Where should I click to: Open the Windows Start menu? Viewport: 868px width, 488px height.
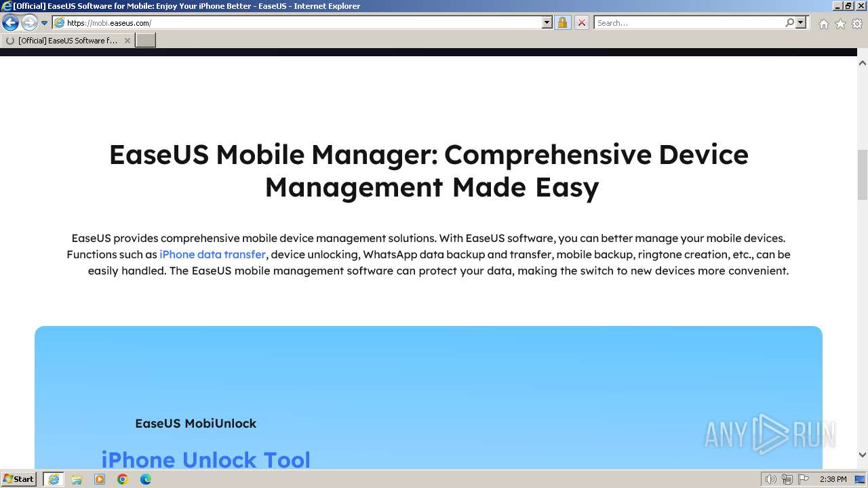tap(18, 479)
